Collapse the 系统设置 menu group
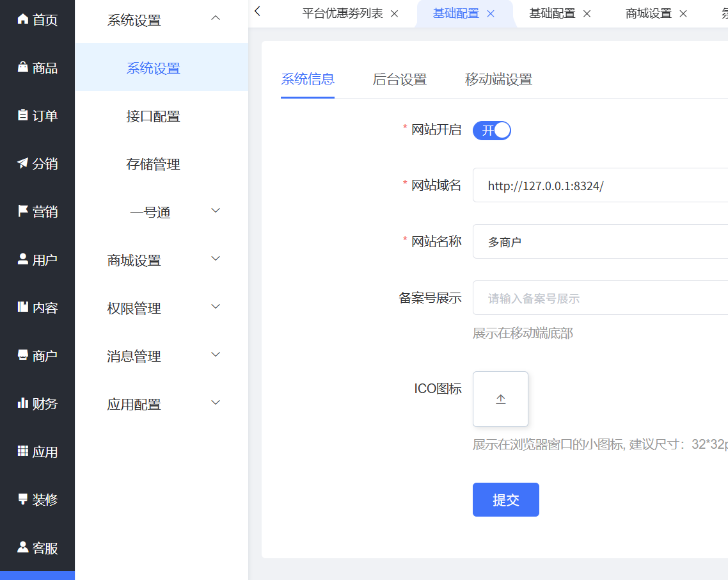 pyautogui.click(x=216, y=19)
